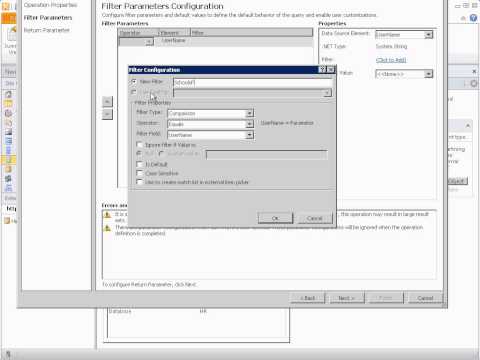Click the Next wizard button
The height and width of the screenshot is (360, 480).
pyautogui.click(x=347, y=298)
